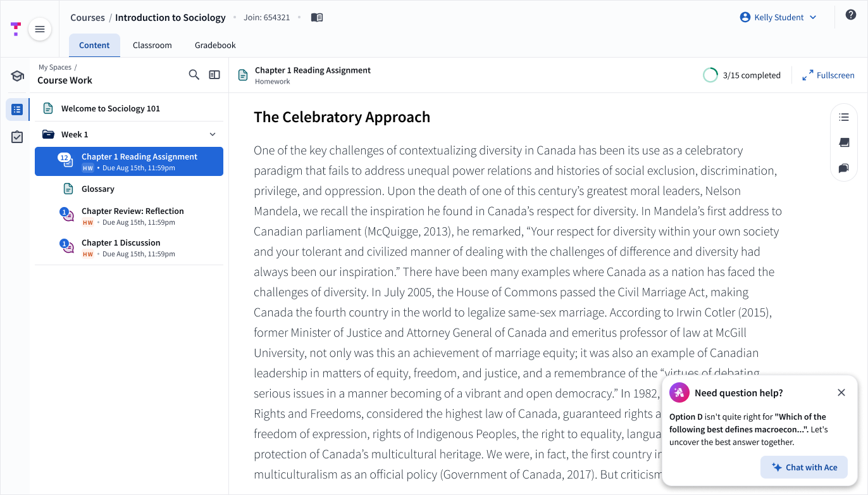Viewport: 868px width, 495px height.
Task: Open the Kelly Student account dropdown
Action: (x=778, y=18)
